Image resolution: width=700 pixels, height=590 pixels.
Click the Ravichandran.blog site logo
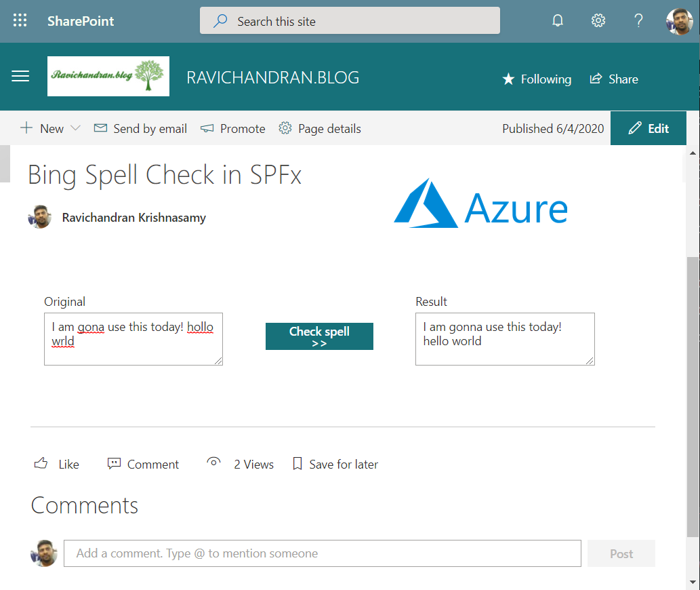point(108,76)
